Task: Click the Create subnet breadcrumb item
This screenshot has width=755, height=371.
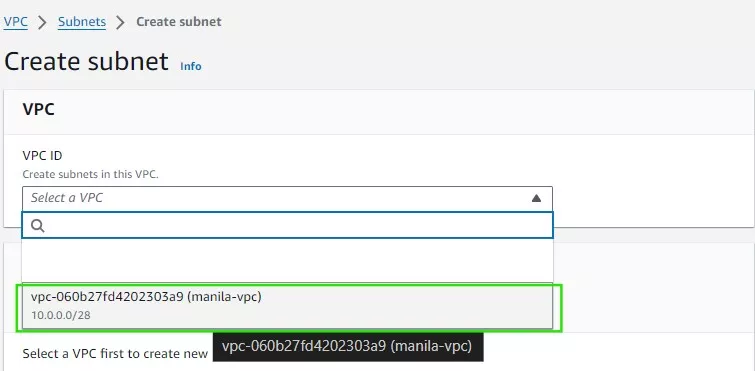Action: (179, 22)
